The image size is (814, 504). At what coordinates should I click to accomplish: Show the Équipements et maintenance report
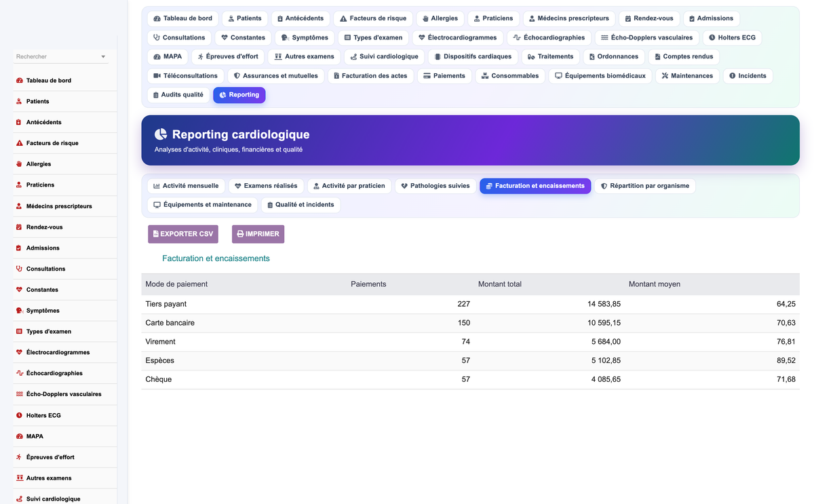point(202,205)
